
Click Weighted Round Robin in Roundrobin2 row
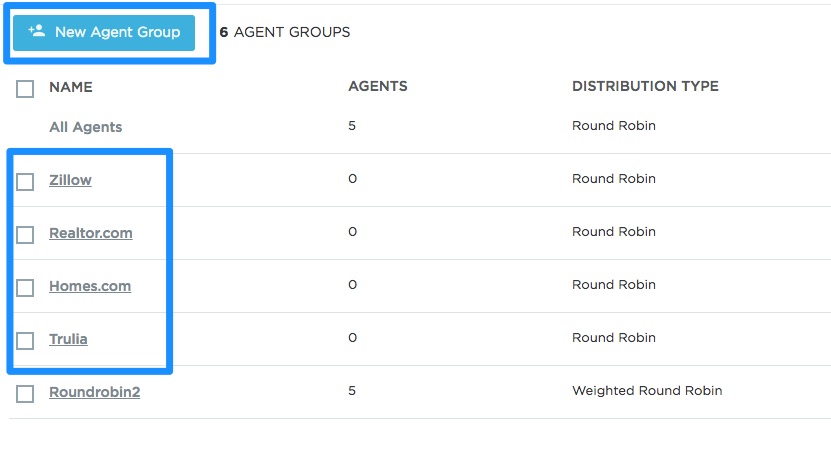646,391
